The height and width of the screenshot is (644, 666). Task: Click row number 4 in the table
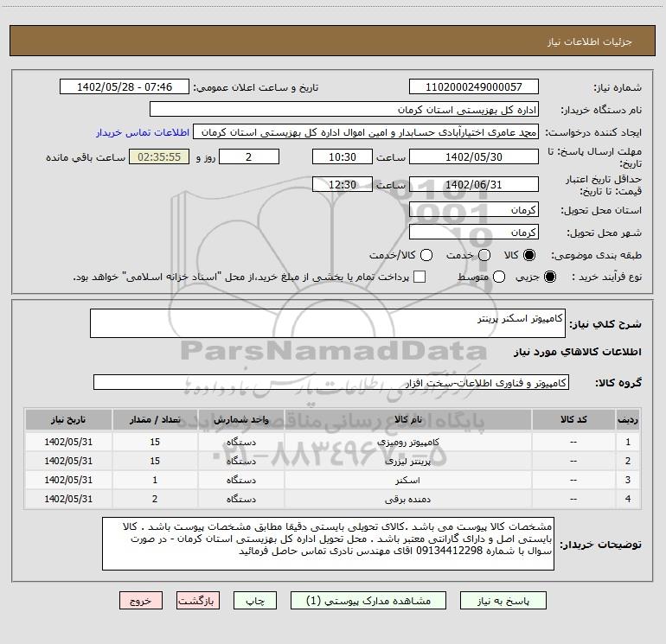point(628,500)
